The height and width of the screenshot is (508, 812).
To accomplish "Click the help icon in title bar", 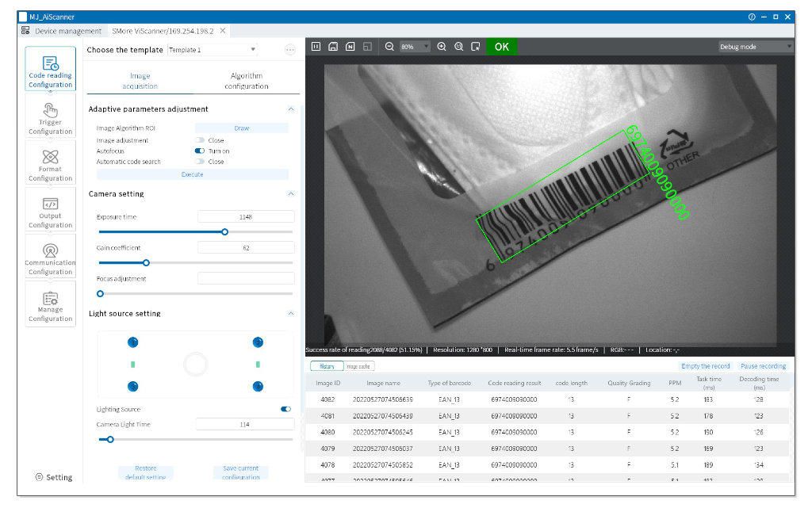I will click(752, 17).
